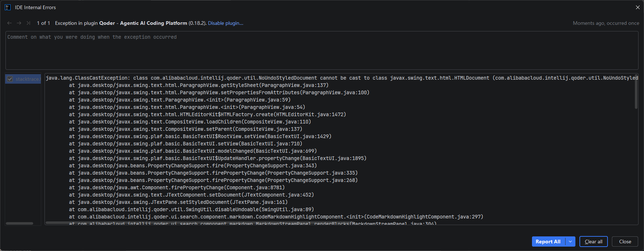Click the next error forward arrow

tap(19, 23)
